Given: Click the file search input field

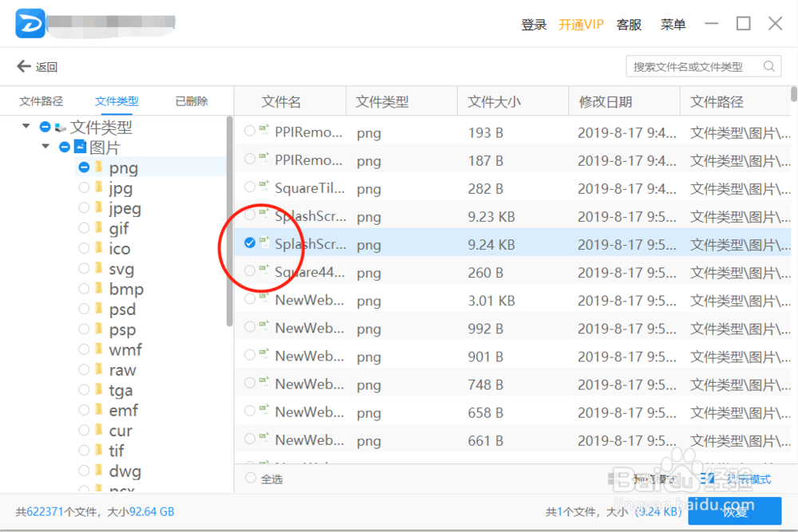Looking at the screenshot, I should 694,66.
